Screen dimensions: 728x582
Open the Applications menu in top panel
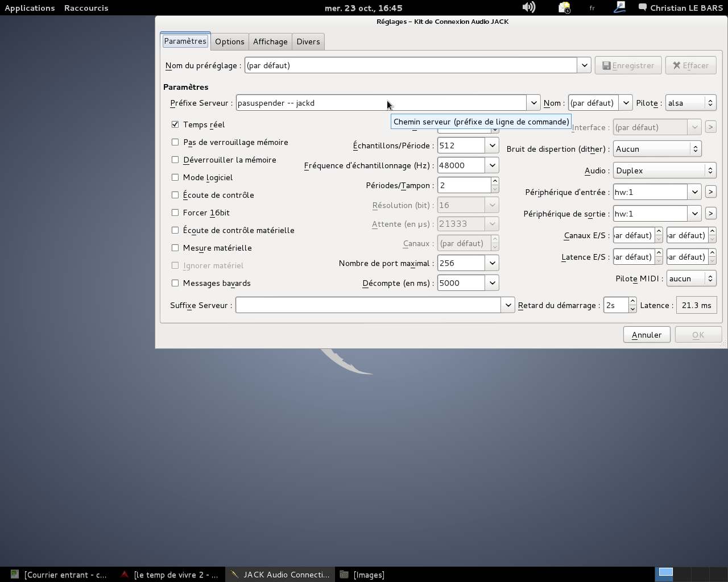(x=30, y=8)
